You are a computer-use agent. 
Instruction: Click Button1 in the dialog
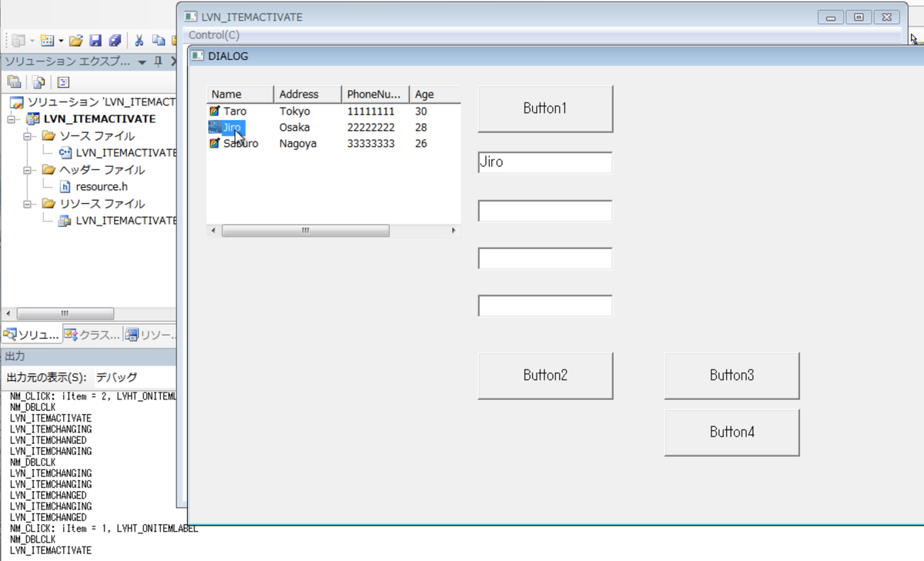coord(545,109)
